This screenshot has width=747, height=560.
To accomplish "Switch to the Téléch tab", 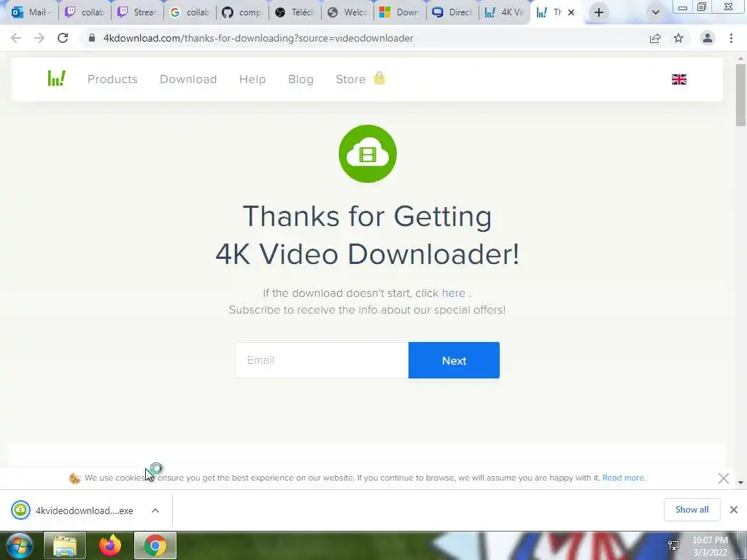I will [x=295, y=12].
